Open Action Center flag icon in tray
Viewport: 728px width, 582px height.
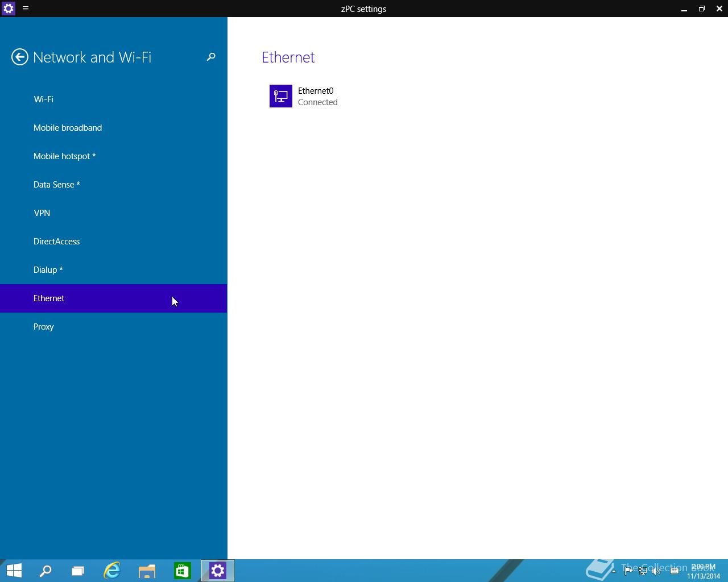click(x=628, y=571)
